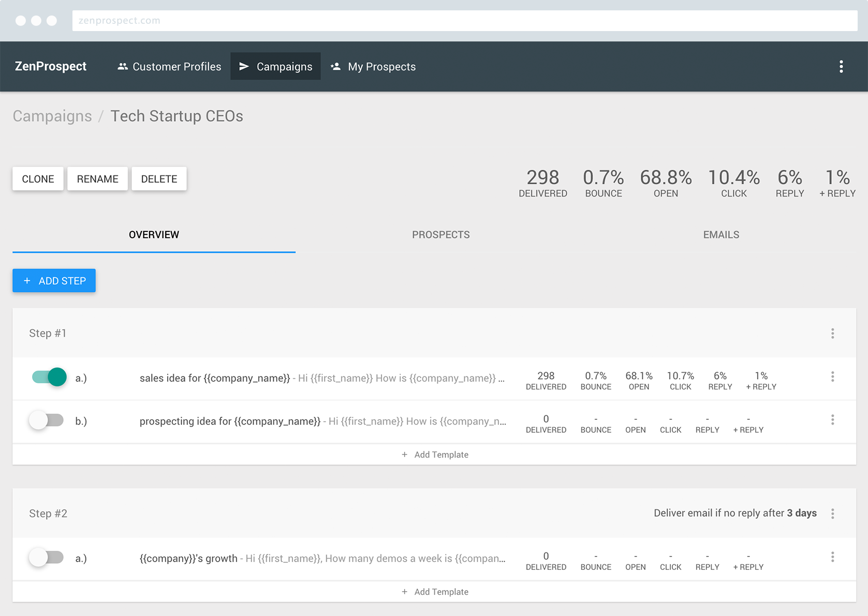
Task: Open Step #2 options menu
Action: [x=832, y=514]
